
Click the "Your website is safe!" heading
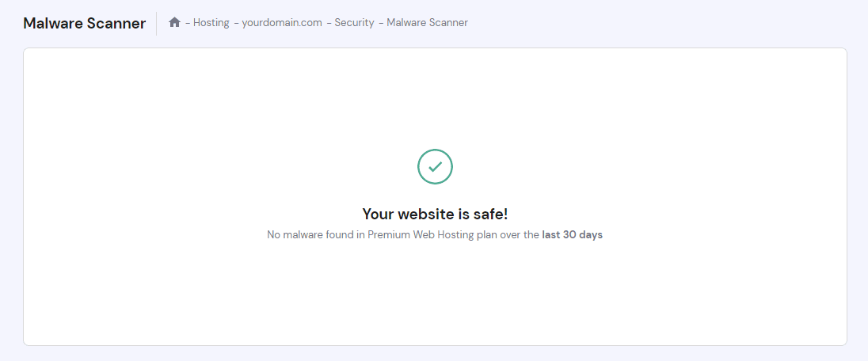(435, 214)
